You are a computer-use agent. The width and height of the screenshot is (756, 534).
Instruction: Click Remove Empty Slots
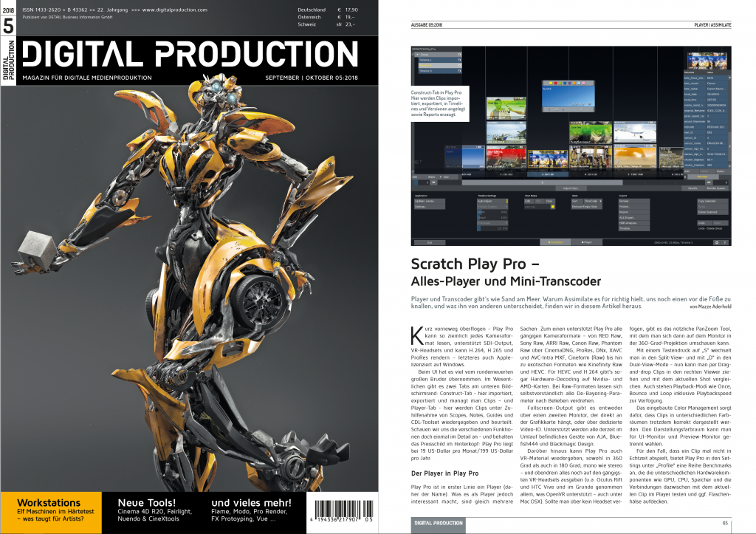coord(586,207)
